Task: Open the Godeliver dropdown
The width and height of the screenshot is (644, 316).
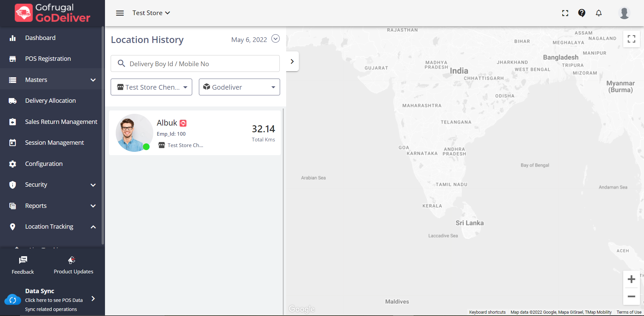Action: [x=239, y=87]
